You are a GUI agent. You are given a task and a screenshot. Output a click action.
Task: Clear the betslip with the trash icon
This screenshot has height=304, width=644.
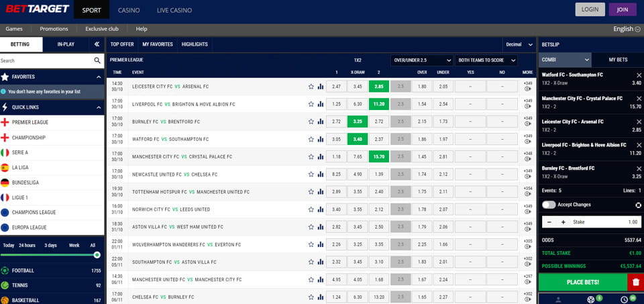pyautogui.click(x=636, y=283)
